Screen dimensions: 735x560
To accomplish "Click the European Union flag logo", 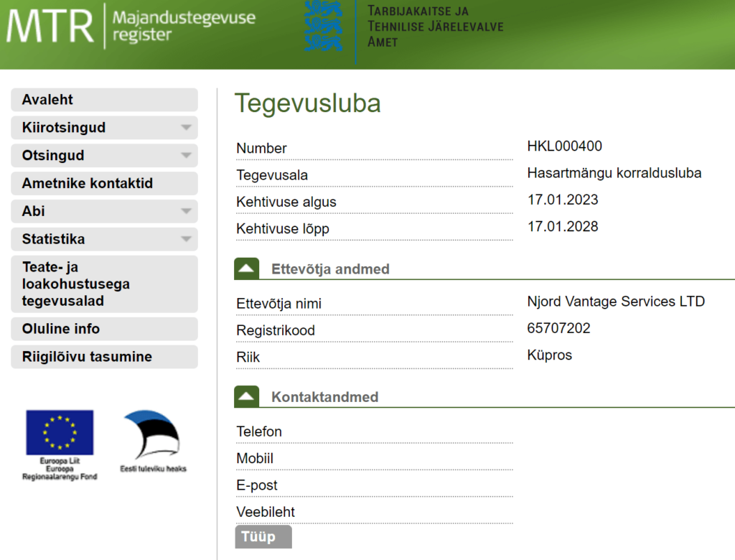I will 60,433.
